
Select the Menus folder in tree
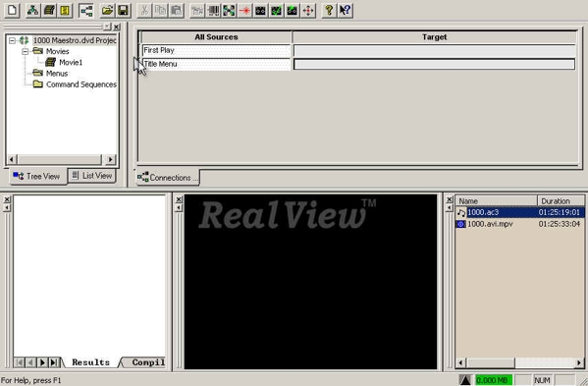pos(57,73)
